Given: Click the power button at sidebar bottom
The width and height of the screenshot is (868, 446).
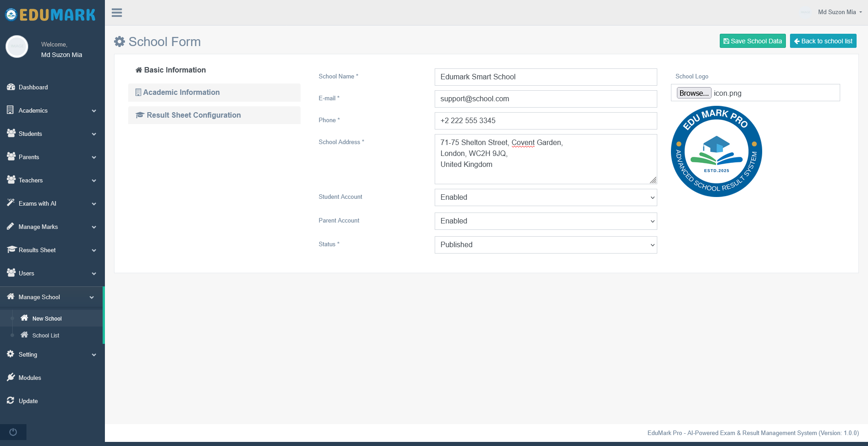Looking at the screenshot, I should (x=13, y=432).
